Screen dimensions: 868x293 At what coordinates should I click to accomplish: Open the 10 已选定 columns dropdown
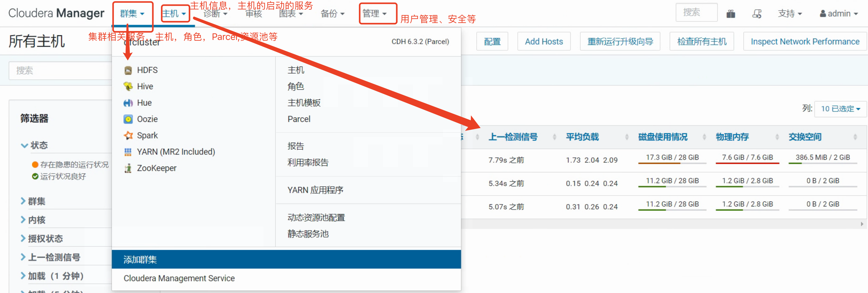(840, 109)
